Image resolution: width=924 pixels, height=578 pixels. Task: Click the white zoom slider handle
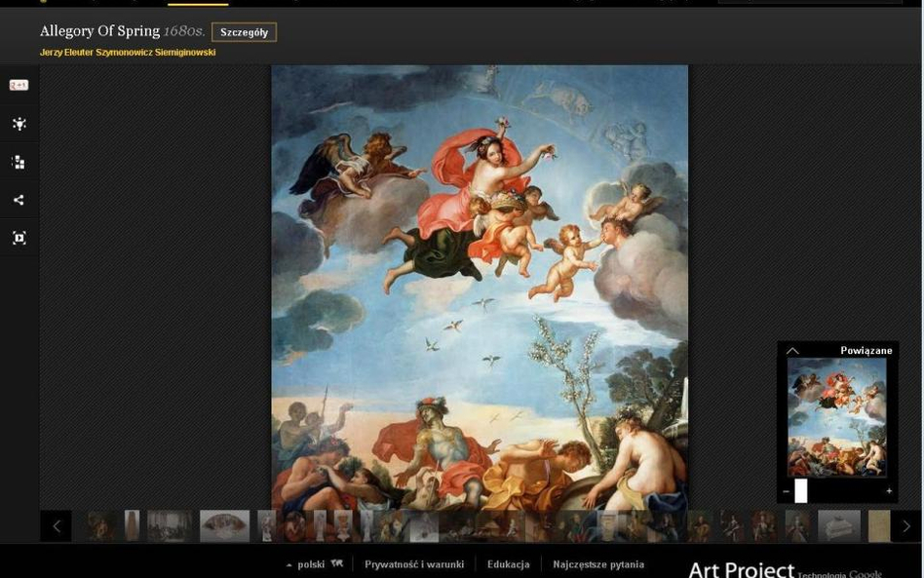[801, 491]
